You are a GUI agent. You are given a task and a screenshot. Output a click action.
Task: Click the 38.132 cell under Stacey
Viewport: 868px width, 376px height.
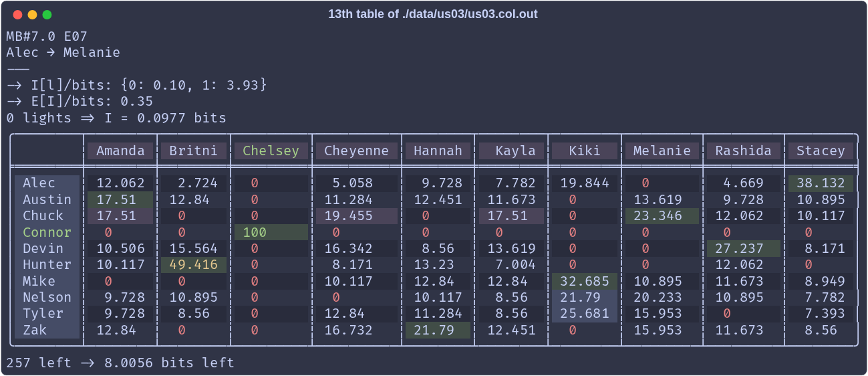click(821, 183)
